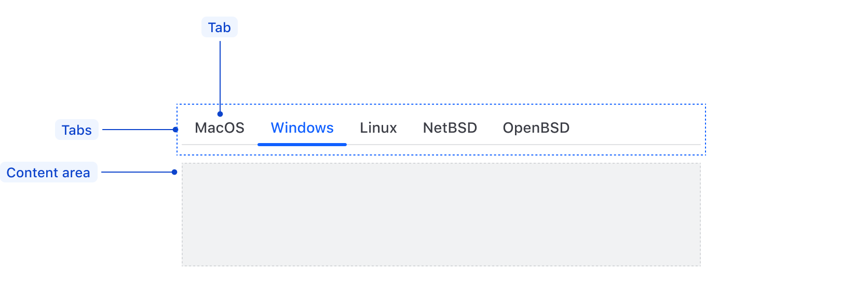The height and width of the screenshot is (283, 868).
Task: Click the blue underline beneath Windows
Action: [302, 145]
